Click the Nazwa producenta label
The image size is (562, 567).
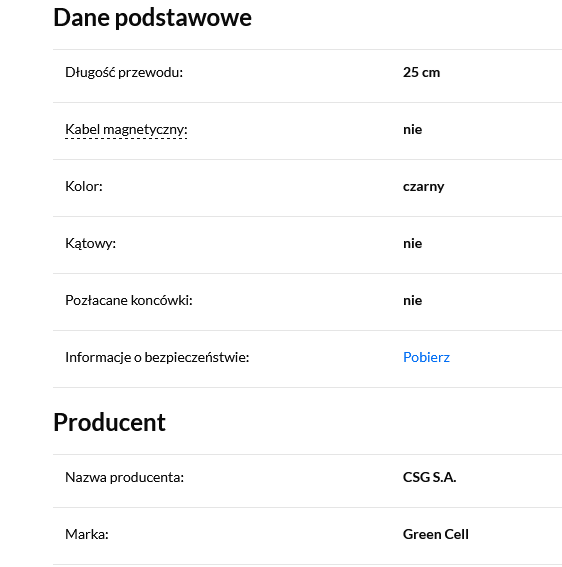(x=124, y=478)
